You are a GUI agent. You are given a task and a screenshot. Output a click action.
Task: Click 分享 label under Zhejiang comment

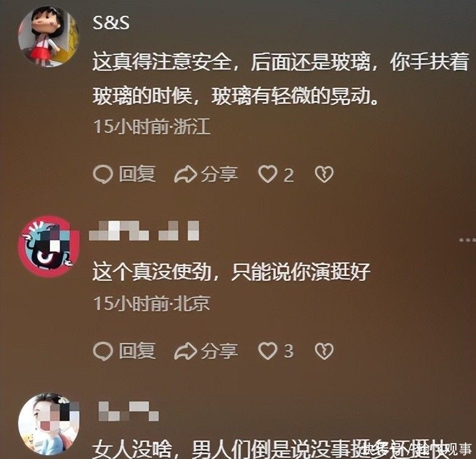(x=219, y=174)
